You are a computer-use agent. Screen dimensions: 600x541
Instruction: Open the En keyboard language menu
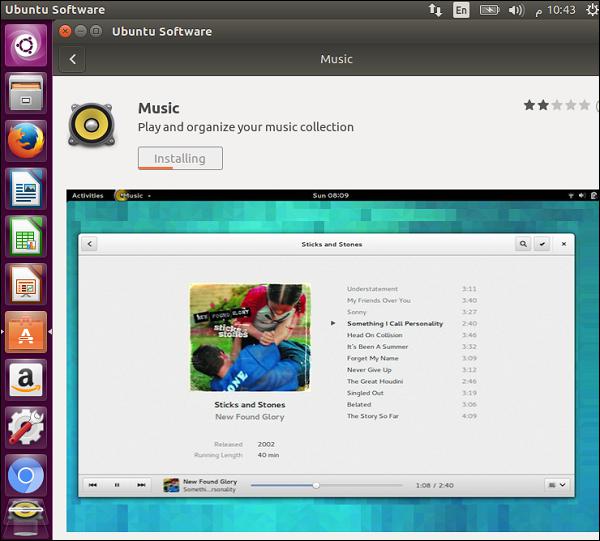tap(460, 9)
